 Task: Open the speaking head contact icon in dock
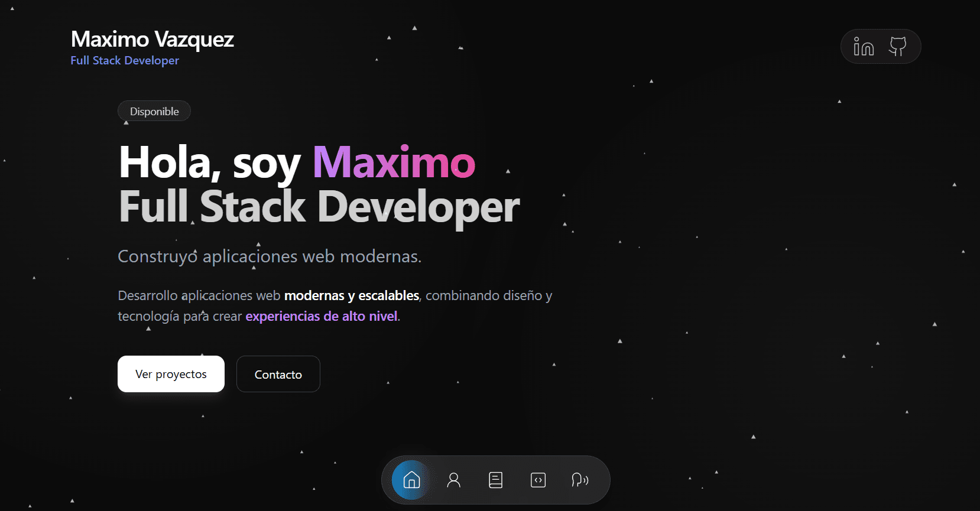coord(580,480)
